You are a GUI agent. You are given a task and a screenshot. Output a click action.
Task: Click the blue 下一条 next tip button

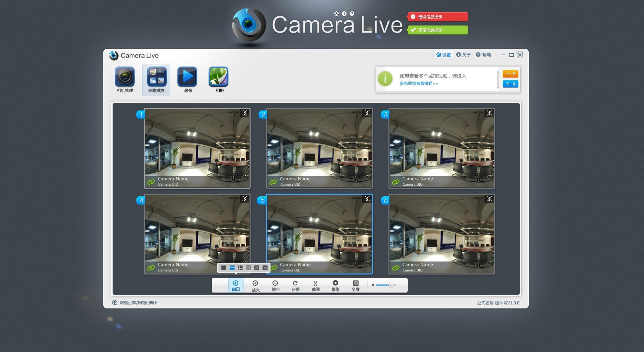coord(510,84)
